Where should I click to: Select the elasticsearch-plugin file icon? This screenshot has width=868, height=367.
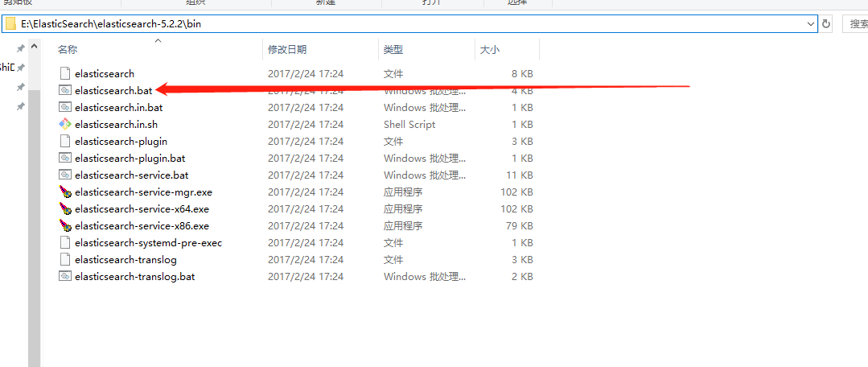65,141
